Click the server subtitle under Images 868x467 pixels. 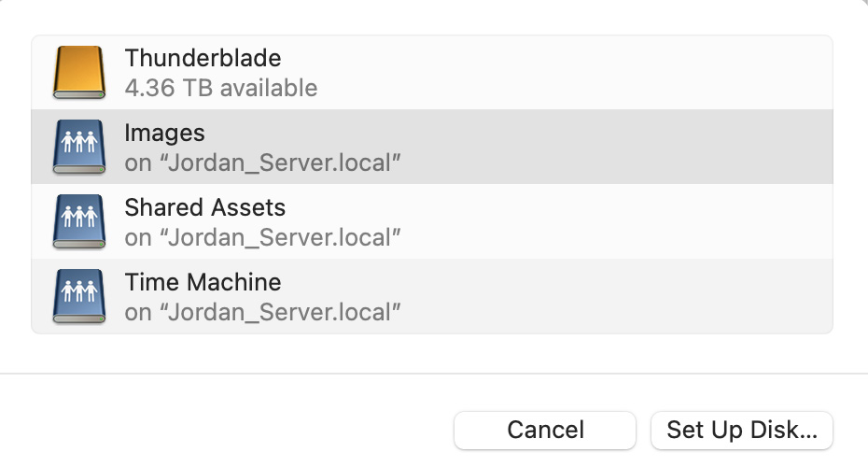tap(262, 163)
